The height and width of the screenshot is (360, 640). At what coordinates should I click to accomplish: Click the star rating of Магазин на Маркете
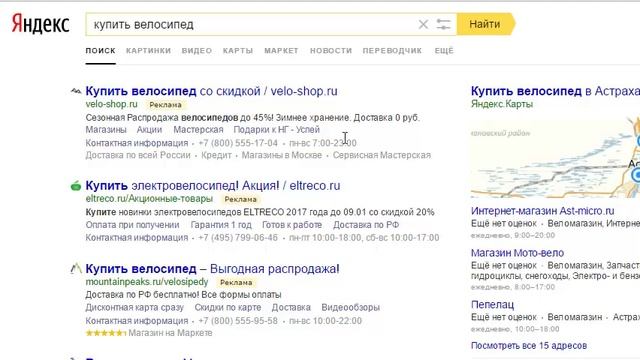point(106,333)
